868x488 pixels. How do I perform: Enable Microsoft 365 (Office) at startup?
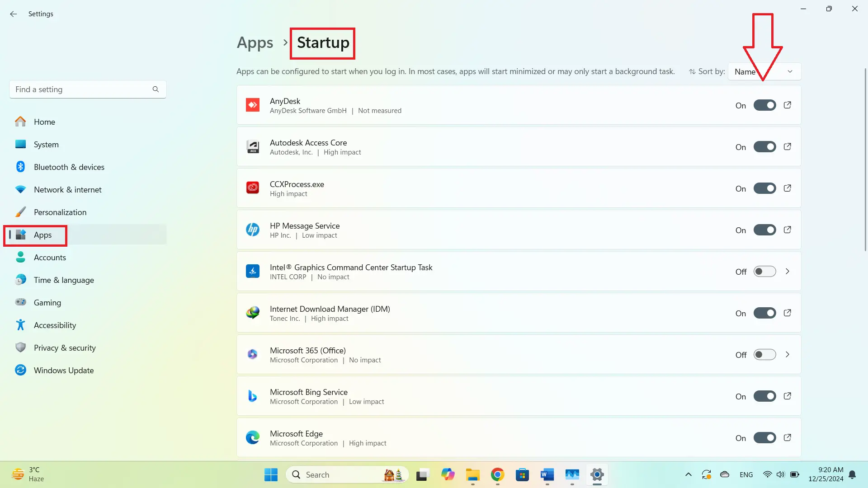coord(764,355)
